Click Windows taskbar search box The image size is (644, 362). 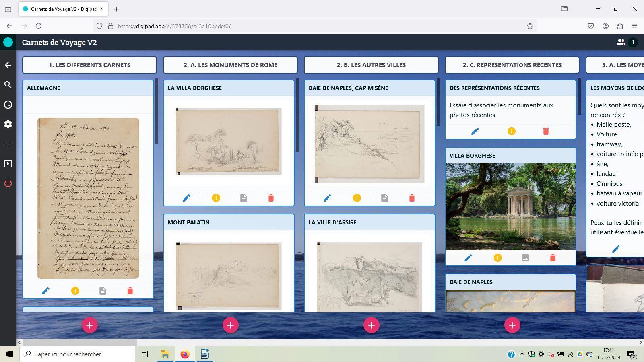77,354
